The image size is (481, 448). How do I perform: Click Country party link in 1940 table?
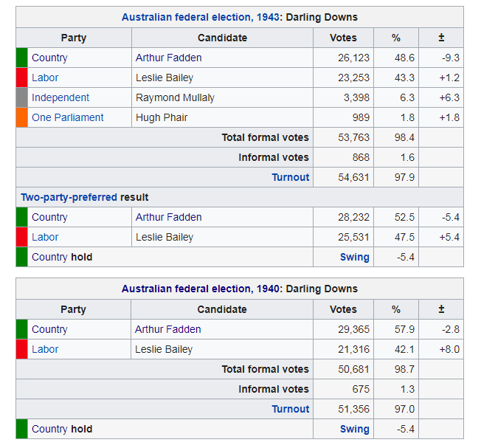point(49,329)
